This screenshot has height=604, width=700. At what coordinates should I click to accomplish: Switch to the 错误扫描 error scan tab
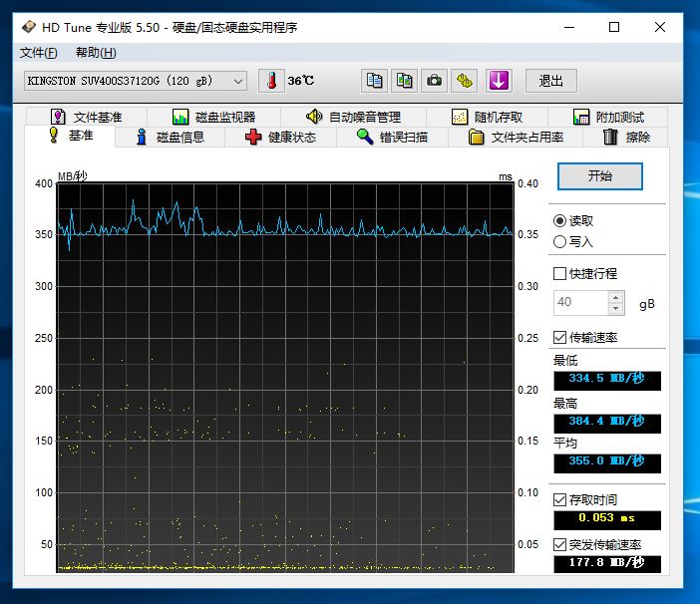392,138
